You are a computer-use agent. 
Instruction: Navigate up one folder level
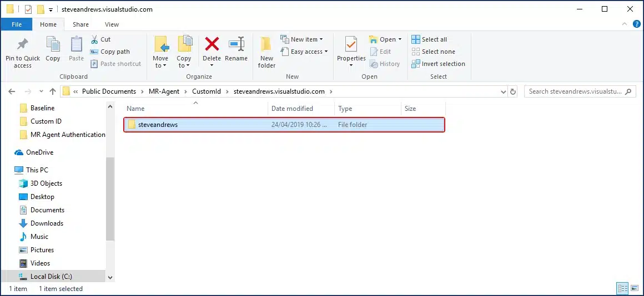[x=53, y=91]
